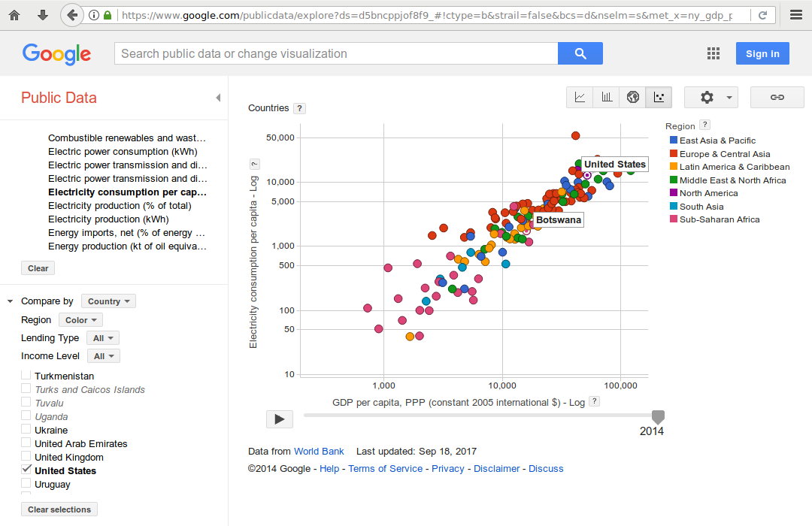Expand the settings gear dropdown

click(x=711, y=97)
